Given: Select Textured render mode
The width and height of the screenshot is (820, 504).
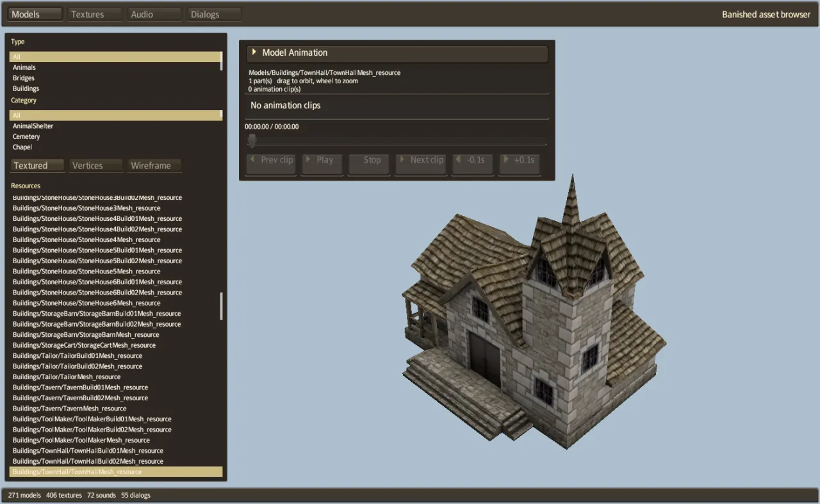Looking at the screenshot, I should tap(38, 166).
